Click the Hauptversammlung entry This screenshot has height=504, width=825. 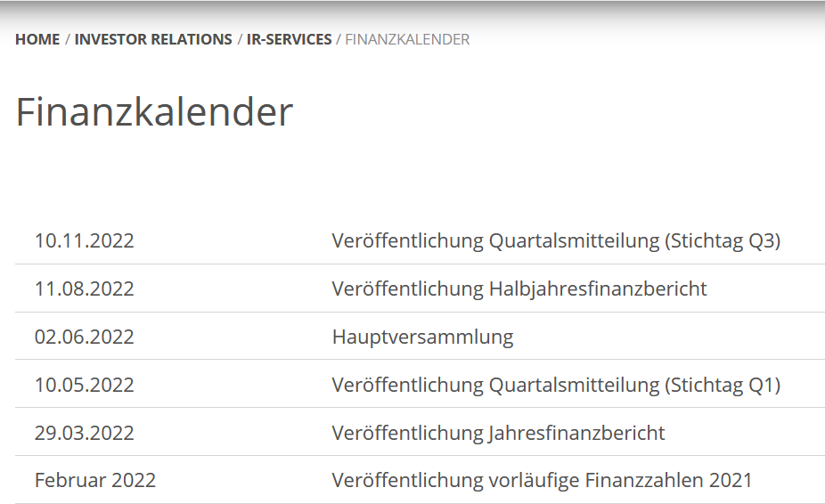coord(422,337)
